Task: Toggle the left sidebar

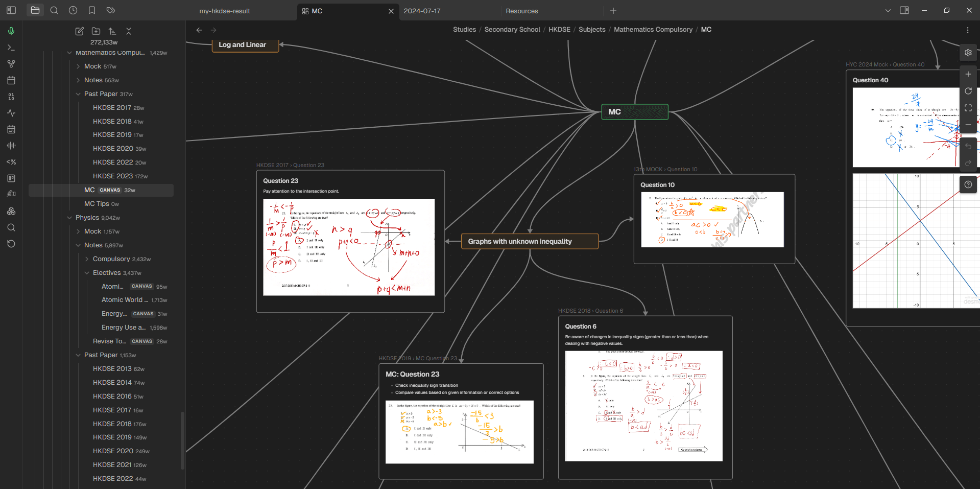Action: tap(11, 10)
